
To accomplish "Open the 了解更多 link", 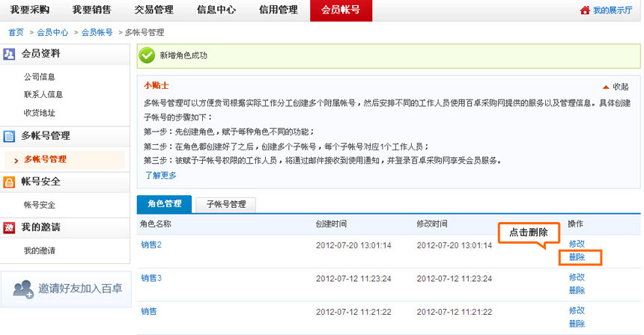I will click(160, 175).
